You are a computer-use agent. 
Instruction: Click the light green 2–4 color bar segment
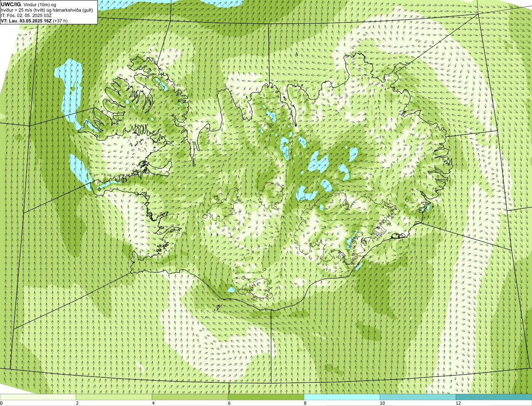point(114,397)
